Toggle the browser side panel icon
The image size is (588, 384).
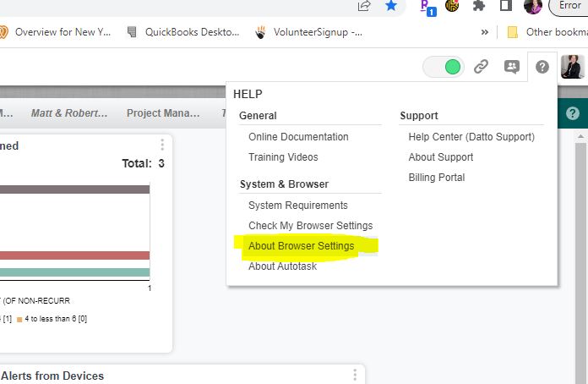click(x=505, y=6)
